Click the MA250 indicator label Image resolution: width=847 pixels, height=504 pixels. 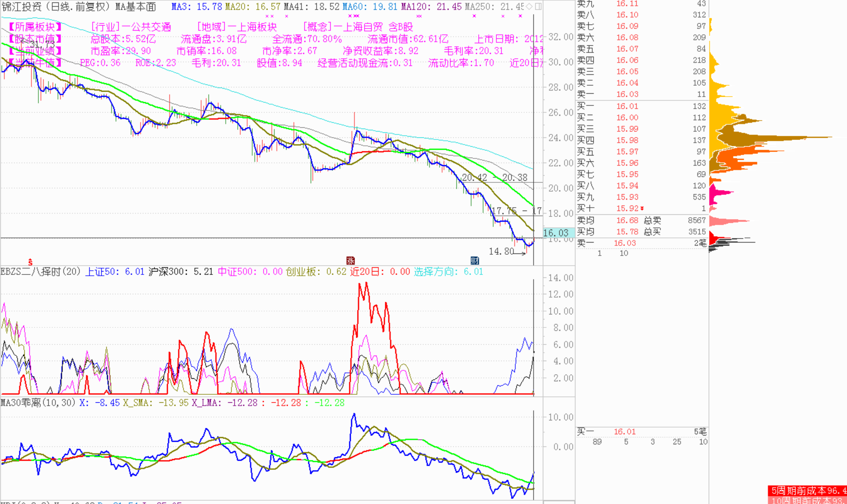[x=495, y=6]
